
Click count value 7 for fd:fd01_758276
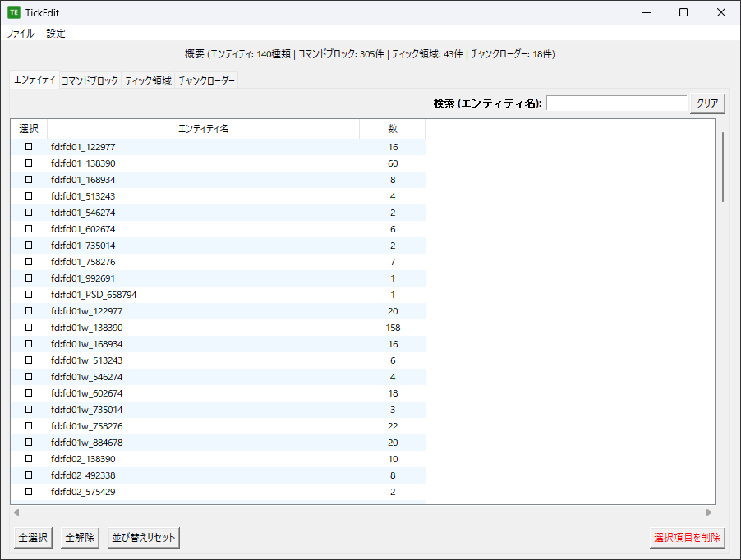click(x=393, y=262)
